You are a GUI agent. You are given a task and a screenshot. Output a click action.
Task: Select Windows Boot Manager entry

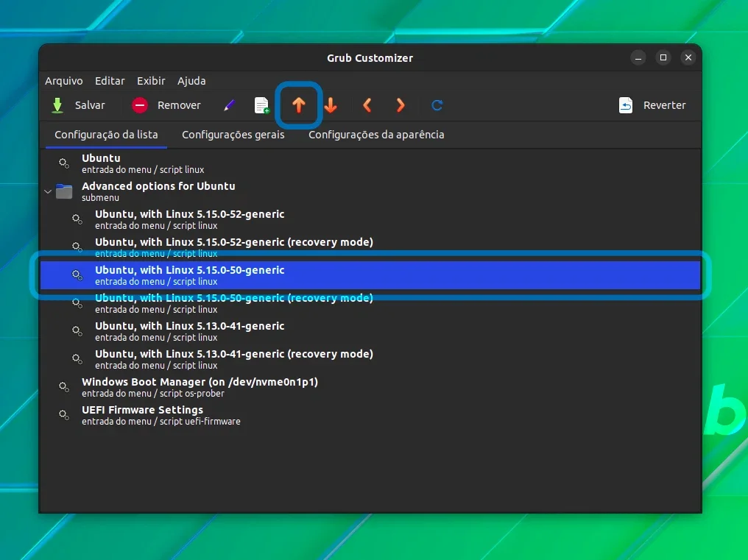pyautogui.click(x=370, y=387)
